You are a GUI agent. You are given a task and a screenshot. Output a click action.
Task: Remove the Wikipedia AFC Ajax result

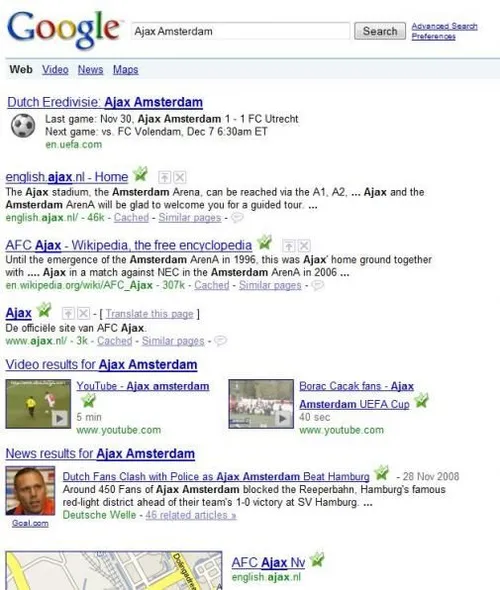(x=304, y=246)
